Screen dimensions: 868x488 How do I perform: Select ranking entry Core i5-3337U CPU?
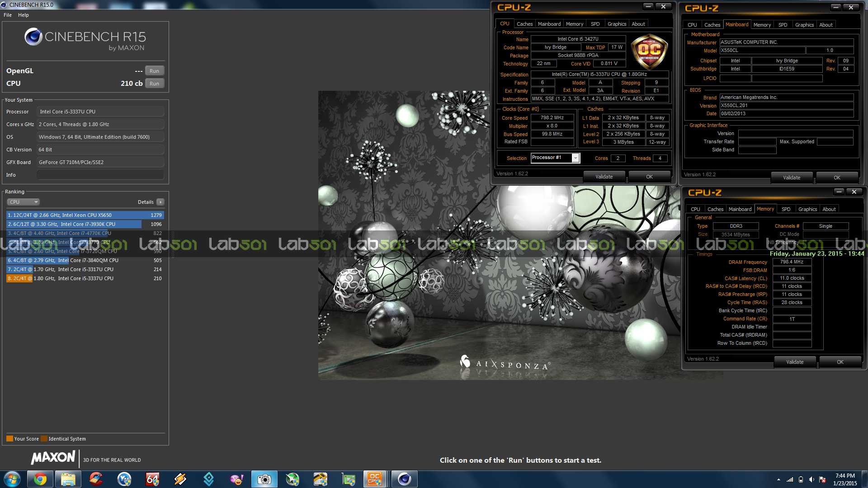[85, 278]
